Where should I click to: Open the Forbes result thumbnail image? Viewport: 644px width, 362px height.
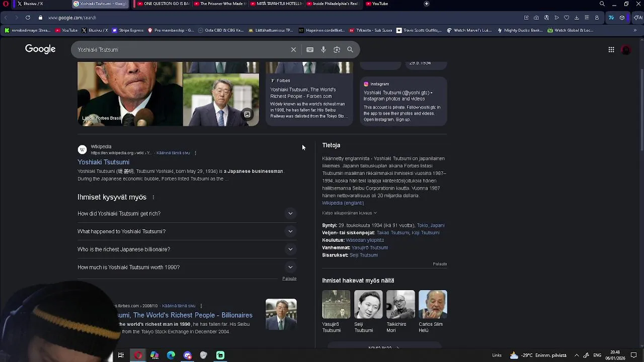click(x=281, y=314)
